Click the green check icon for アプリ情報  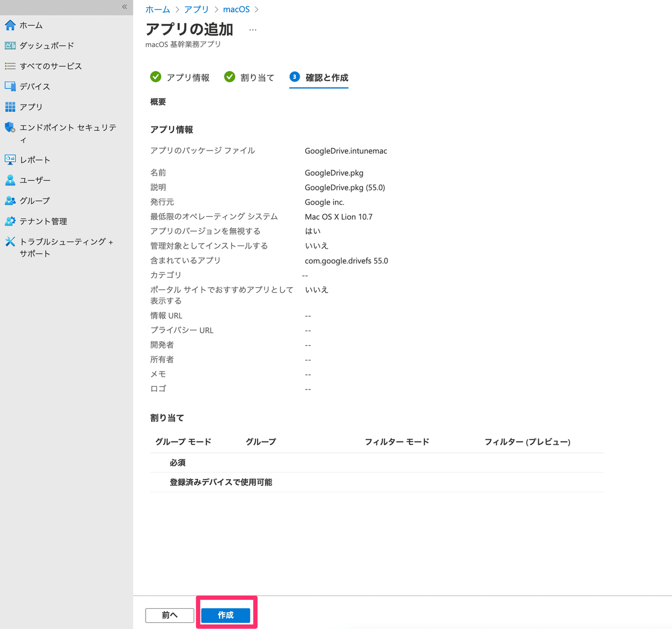pos(156,77)
